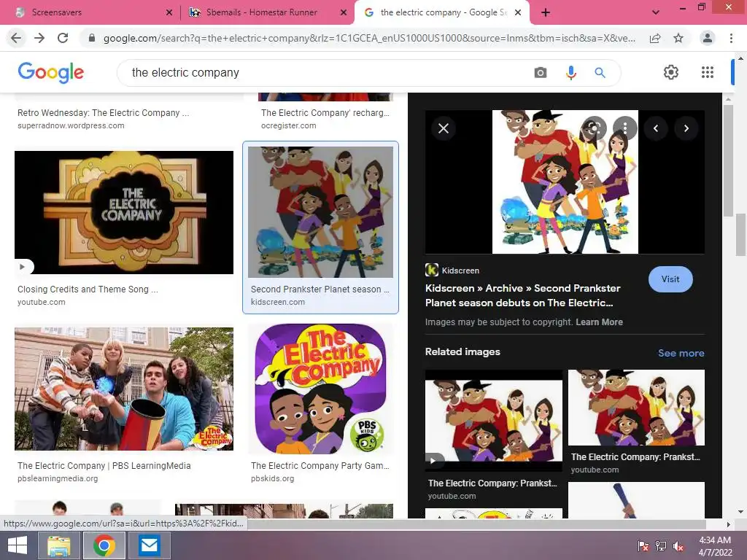Viewport: 747px width, 560px height.
Task: Search by image with camera icon
Action: point(541,72)
